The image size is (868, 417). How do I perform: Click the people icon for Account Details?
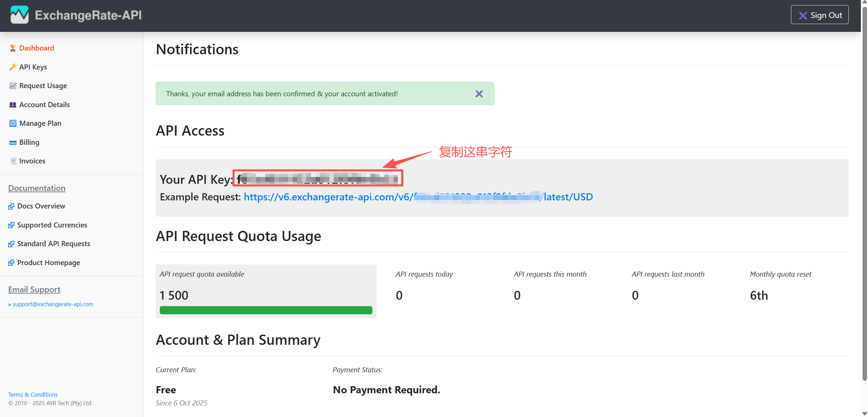[x=13, y=105]
